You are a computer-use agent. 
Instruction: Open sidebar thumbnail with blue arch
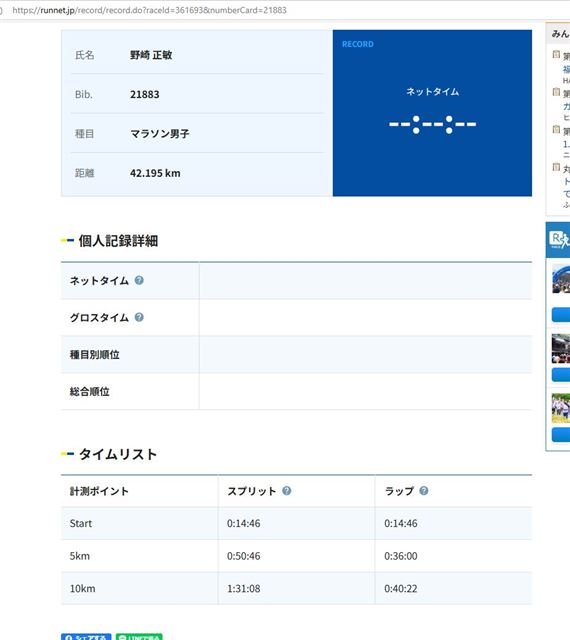[561, 279]
